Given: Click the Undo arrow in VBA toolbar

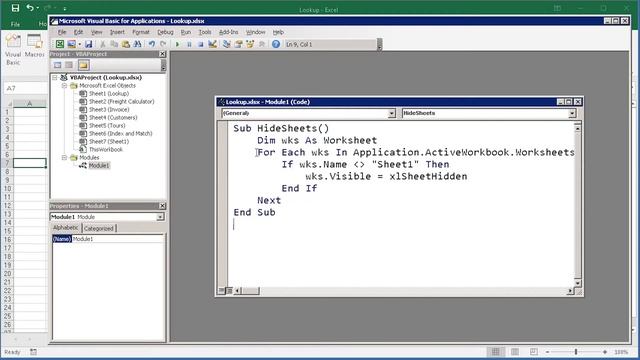Looking at the screenshot, I should [151, 44].
